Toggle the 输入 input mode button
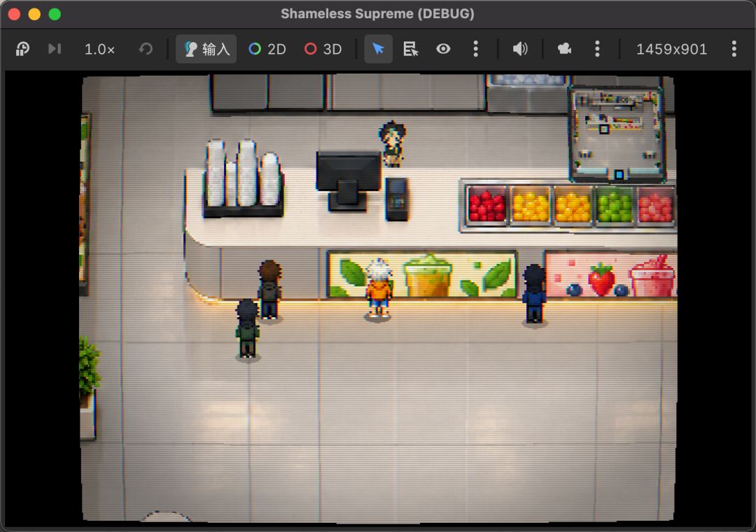Screen dimensions: 756x532 206,49
